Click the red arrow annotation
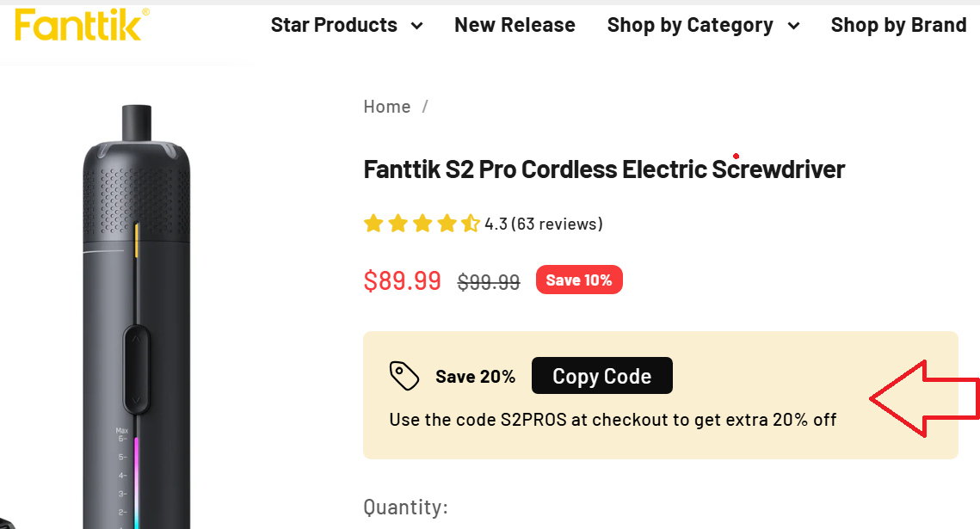Image resolution: width=980 pixels, height=529 pixels. click(x=924, y=398)
